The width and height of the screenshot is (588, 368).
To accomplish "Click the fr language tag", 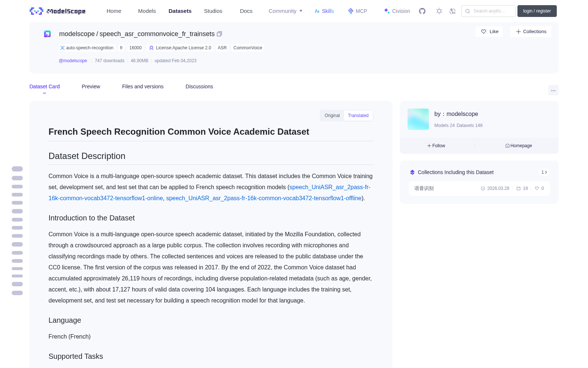I will (x=121, y=48).
